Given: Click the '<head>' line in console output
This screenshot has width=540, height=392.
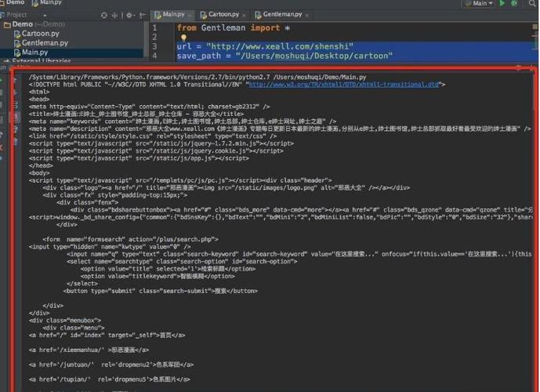Looking at the screenshot, I should pos(39,100).
